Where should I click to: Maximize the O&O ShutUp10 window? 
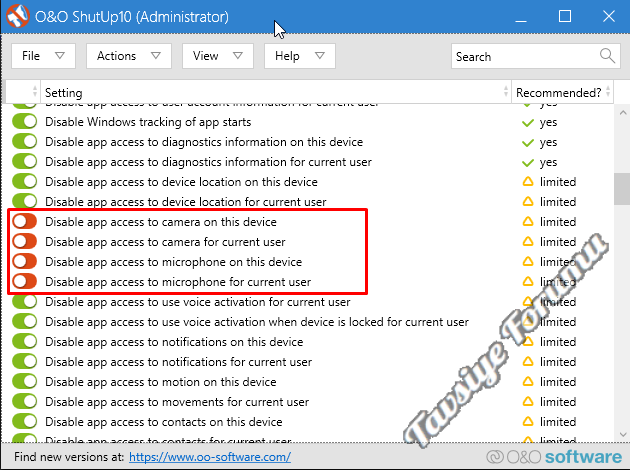click(x=565, y=16)
